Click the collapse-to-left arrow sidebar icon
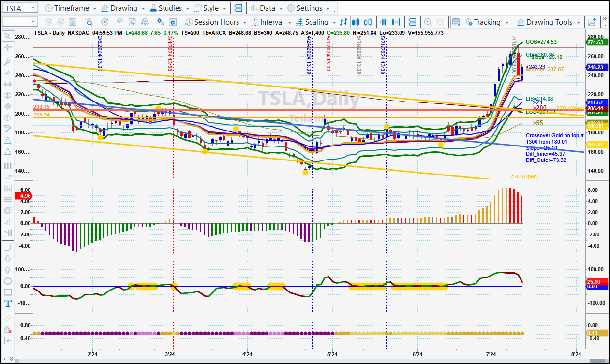The width and height of the screenshot is (610, 364). click(x=8, y=340)
